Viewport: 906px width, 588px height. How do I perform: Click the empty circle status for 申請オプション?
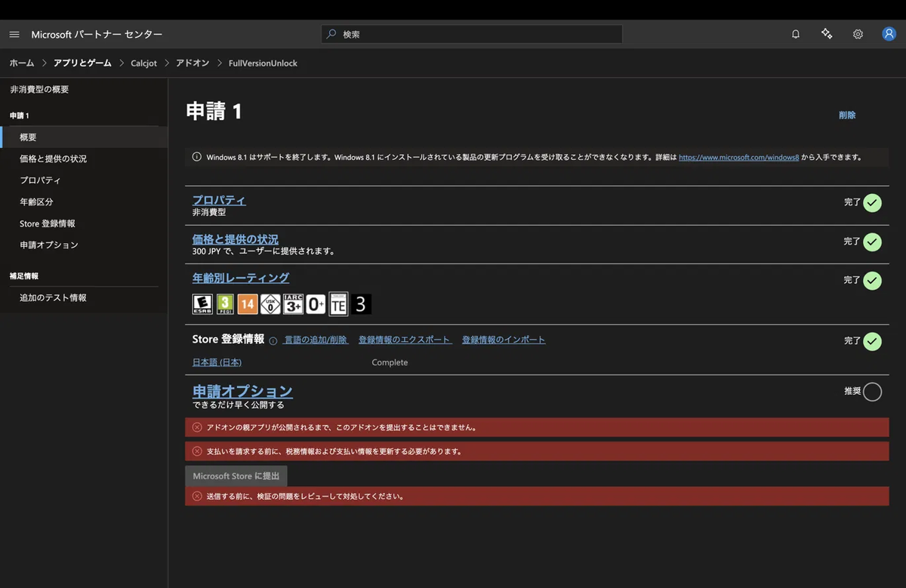872,392
